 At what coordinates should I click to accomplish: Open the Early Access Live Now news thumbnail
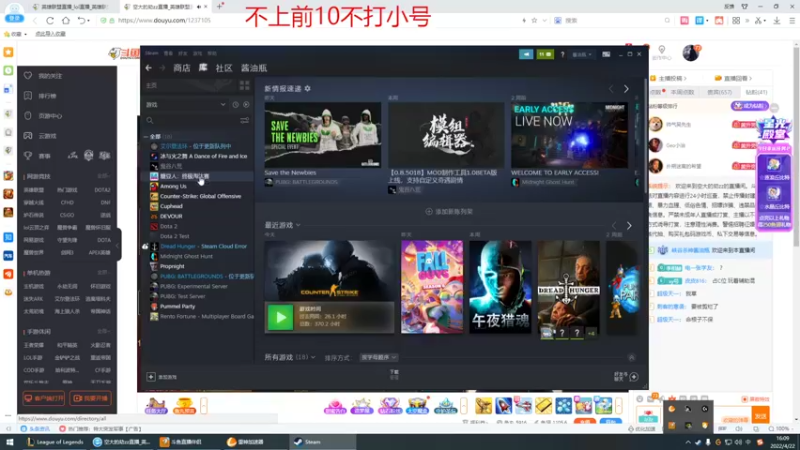pos(569,135)
